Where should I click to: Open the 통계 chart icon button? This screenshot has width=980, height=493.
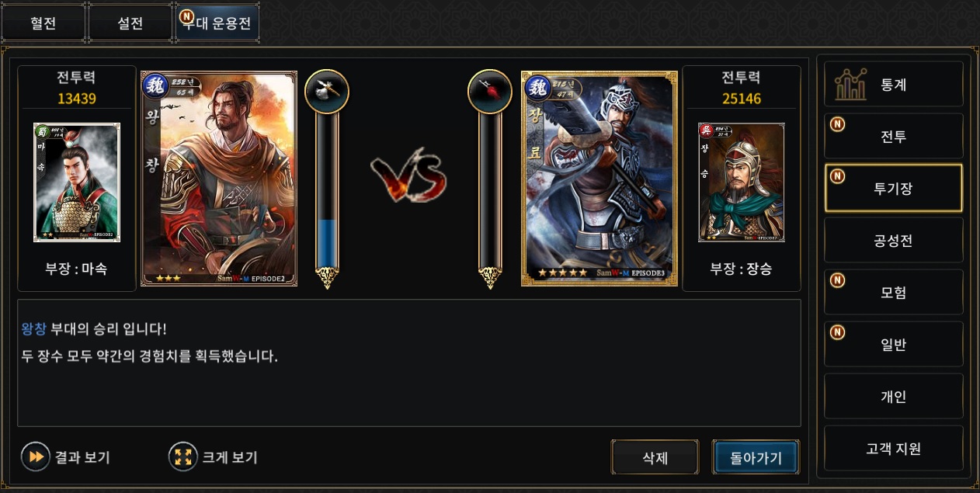tap(850, 84)
